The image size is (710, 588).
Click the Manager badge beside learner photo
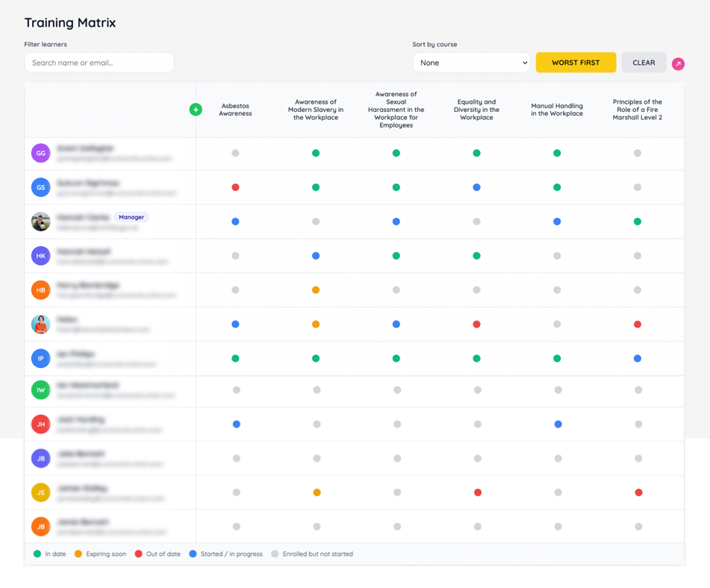point(131,217)
